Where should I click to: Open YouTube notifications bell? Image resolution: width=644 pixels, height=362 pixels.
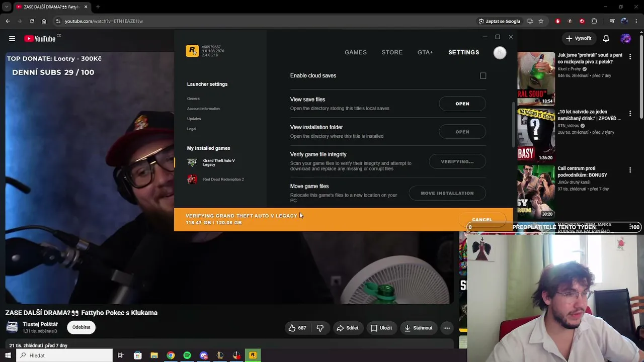[x=606, y=39]
